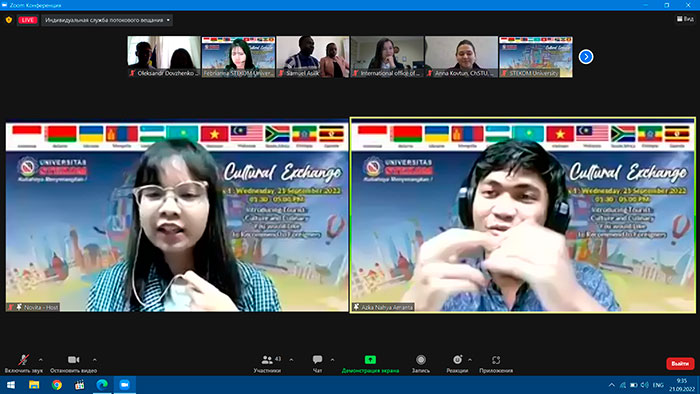Stop camera with Остановить видео
The image size is (700, 394).
coord(74,363)
